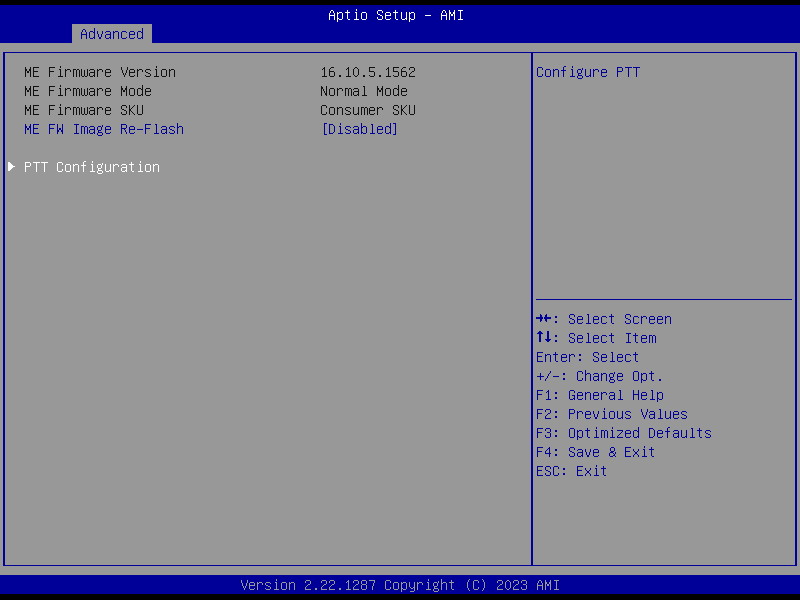Screen dimensions: 800x600
Task: Click the Select Screen key hint
Action: click(x=604, y=319)
